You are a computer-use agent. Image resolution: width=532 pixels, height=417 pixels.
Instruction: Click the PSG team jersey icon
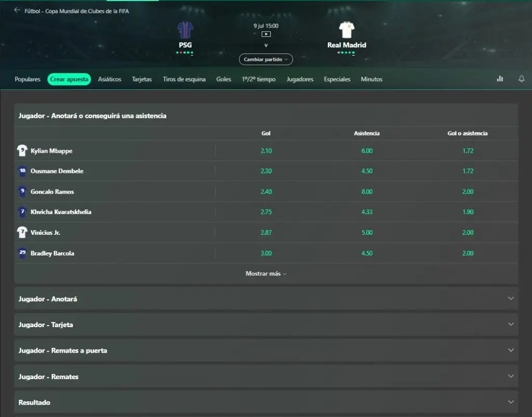185,30
